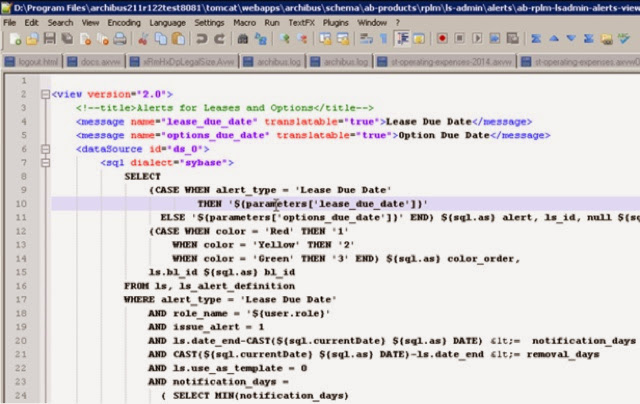Click "FROM ls, ls_alert_definition" line
640x404 pixels.
(x=209, y=286)
